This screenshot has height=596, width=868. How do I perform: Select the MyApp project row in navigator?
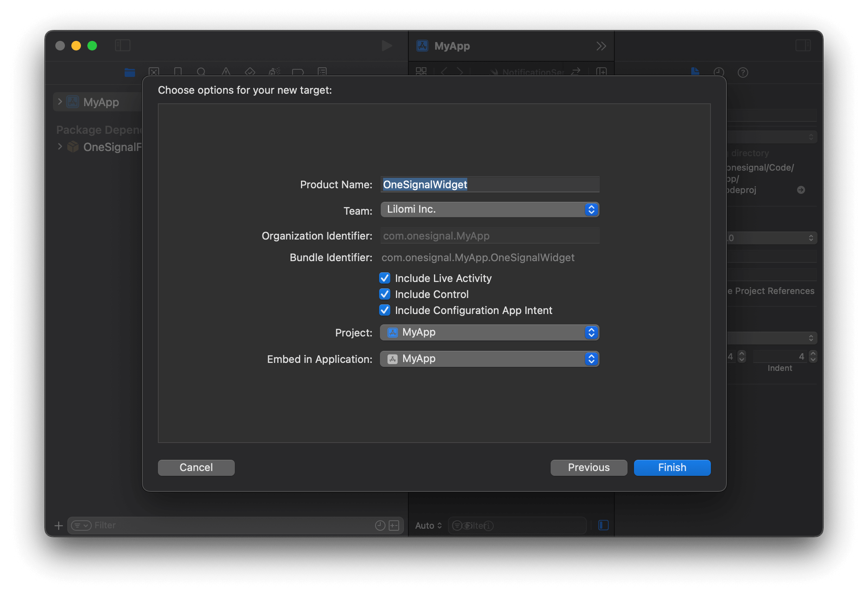[97, 102]
